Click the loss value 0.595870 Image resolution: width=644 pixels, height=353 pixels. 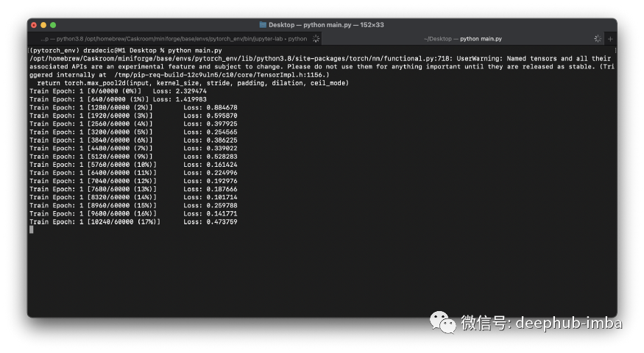coord(222,115)
